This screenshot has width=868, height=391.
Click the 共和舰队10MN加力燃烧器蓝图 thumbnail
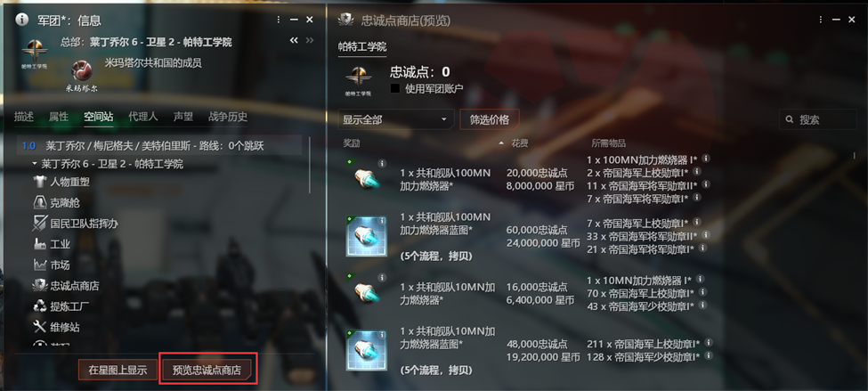pyautogui.click(x=367, y=350)
